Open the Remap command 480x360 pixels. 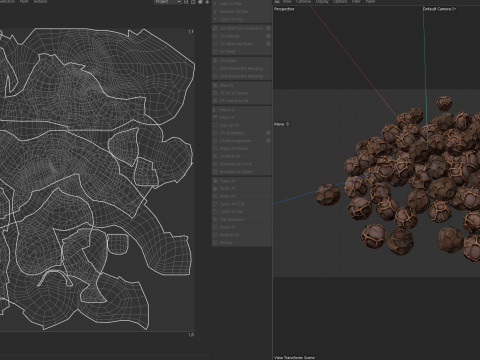pos(241,243)
